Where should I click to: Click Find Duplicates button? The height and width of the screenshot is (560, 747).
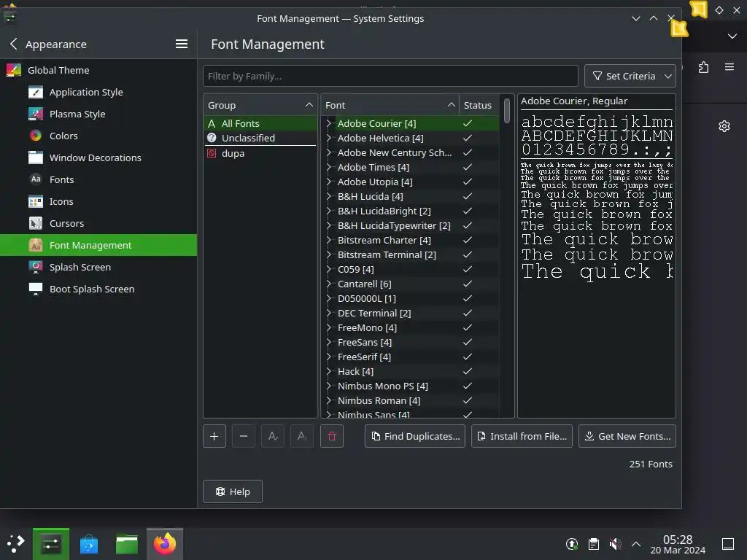click(414, 436)
